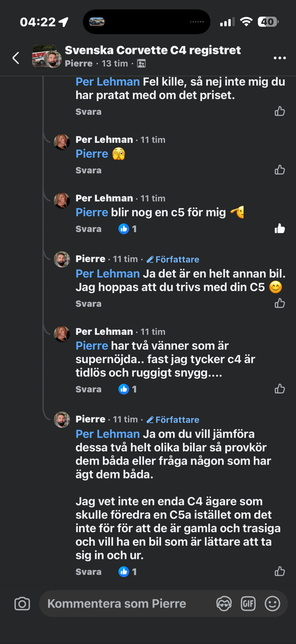The width and height of the screenshot is (296, 644).
Task: Tap the 'Per Lehman' mention in 'Fel kille' comment
Action: (108, 82)
